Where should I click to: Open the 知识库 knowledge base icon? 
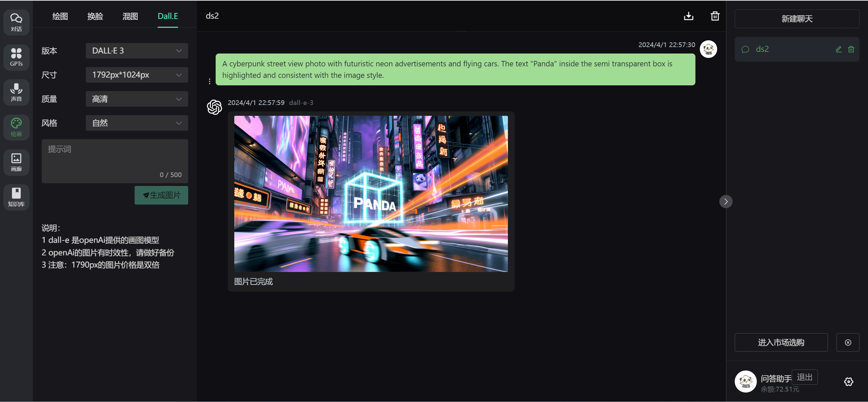(x=16, y=197)
